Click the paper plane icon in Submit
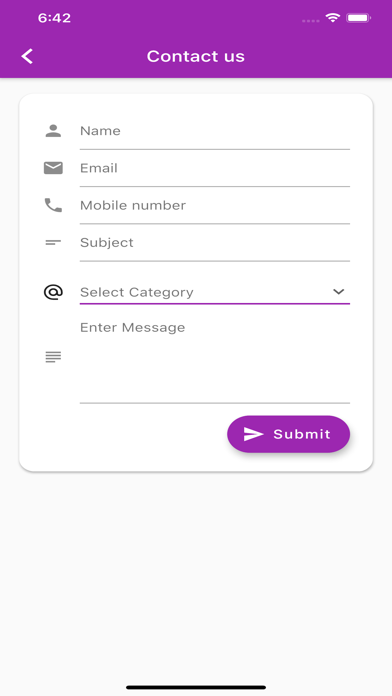392x696 pixels. [x=253, y=434]
